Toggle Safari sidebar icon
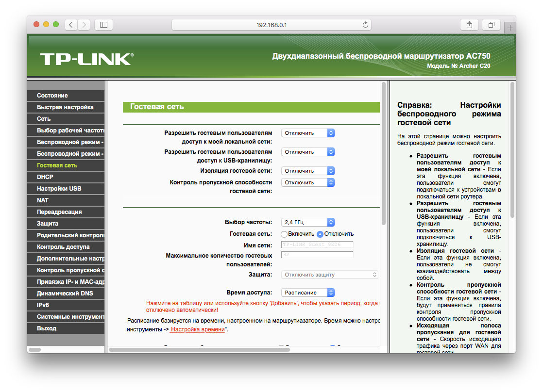The width and height of the screenshot is (543, 392). (x=103, y=25)
